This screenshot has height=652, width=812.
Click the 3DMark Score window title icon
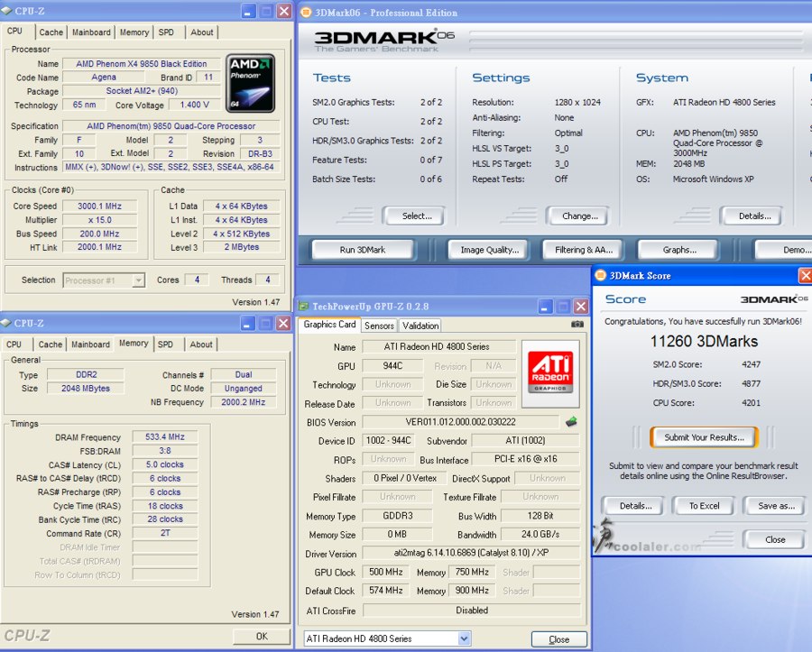600,275
